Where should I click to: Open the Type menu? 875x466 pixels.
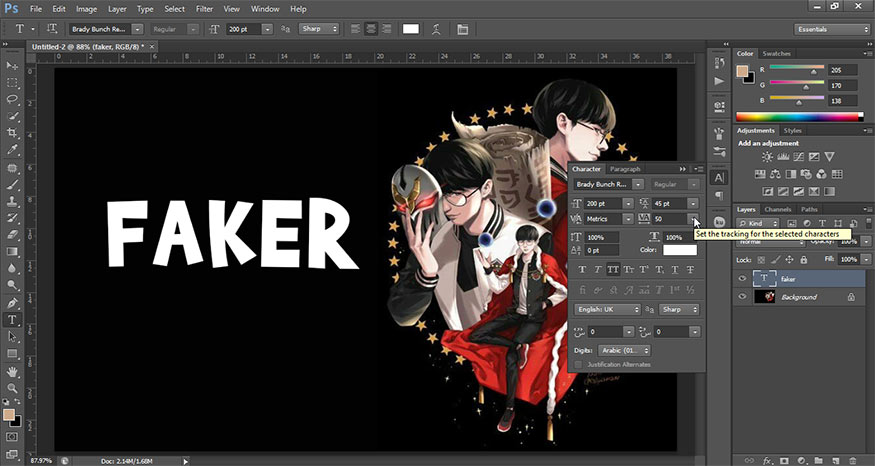pos(145,9)
